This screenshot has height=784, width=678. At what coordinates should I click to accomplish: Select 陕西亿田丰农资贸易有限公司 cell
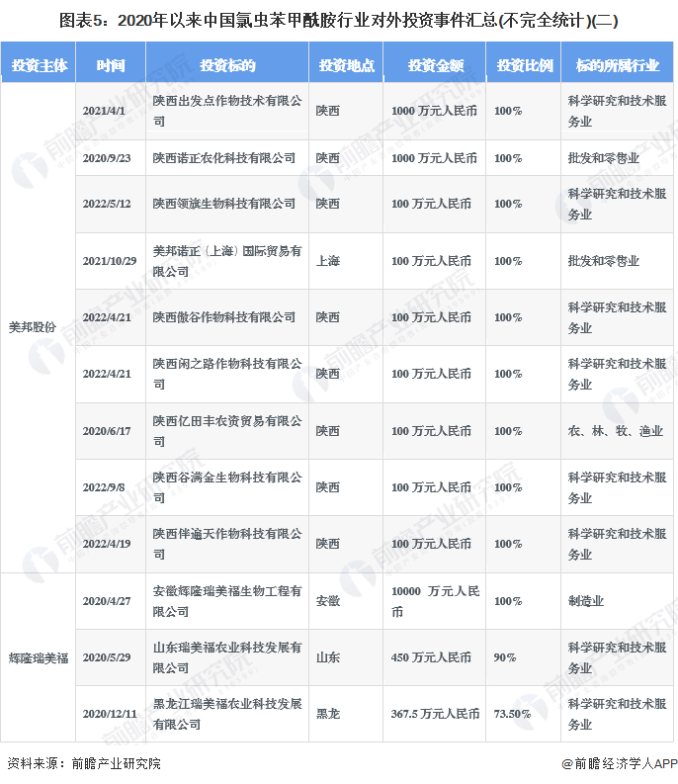[x=227, y=431]
